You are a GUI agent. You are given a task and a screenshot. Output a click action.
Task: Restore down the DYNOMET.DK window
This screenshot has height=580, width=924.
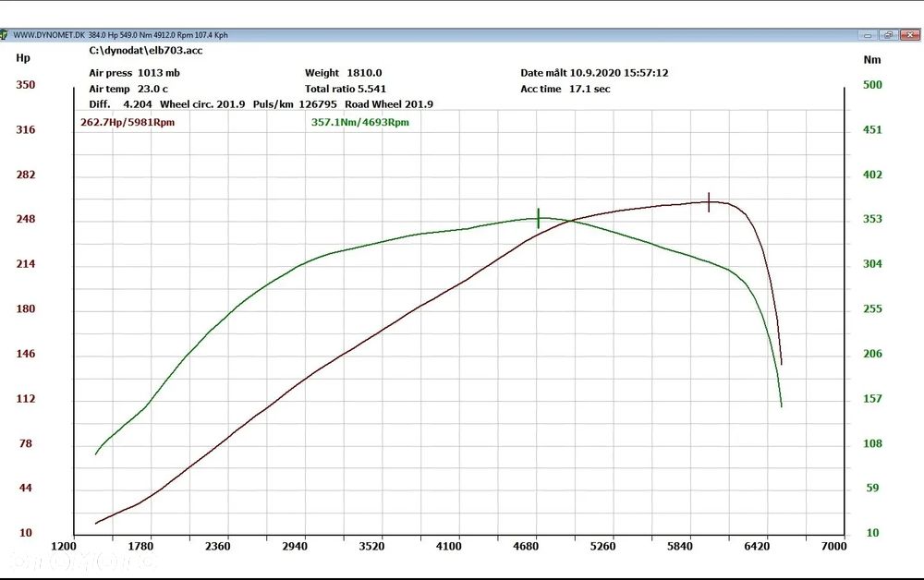(x=889, y=35)
